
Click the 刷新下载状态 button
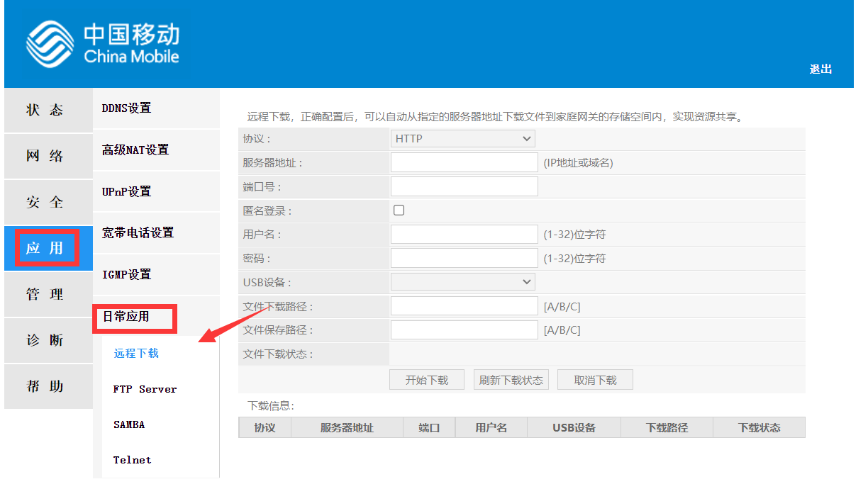click(511, 380)
